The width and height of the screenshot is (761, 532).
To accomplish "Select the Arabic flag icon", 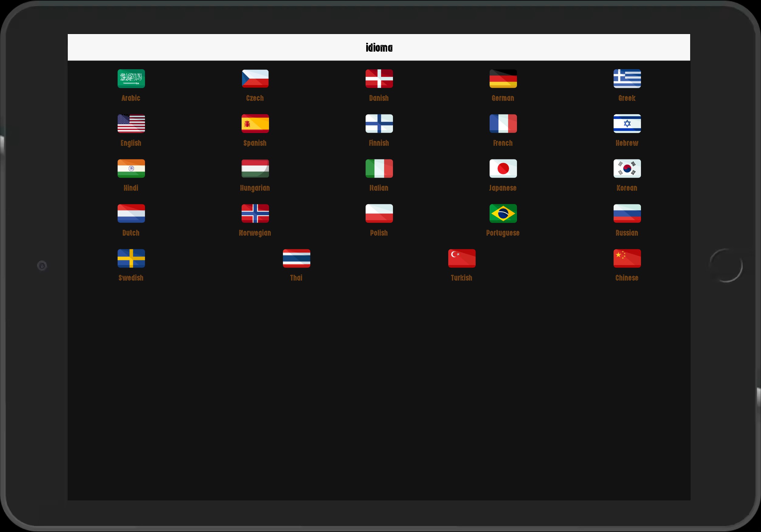I will click(x=131, y=79).
